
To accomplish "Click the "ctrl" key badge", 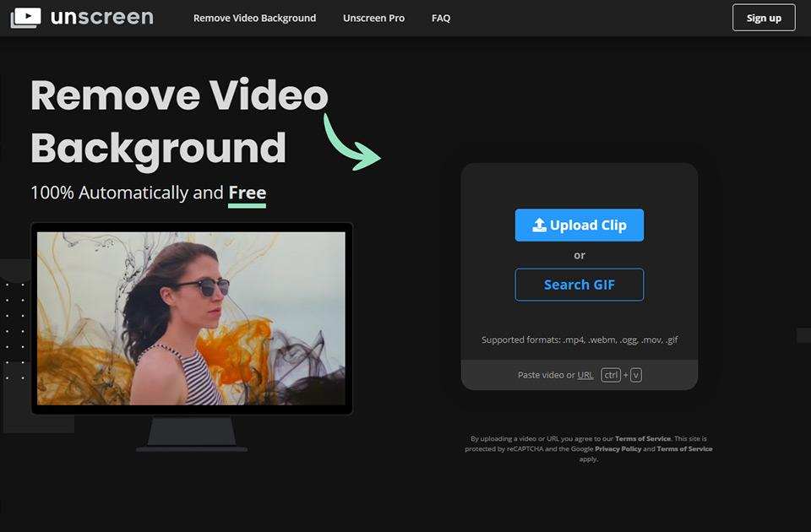I will coord(610,375).
